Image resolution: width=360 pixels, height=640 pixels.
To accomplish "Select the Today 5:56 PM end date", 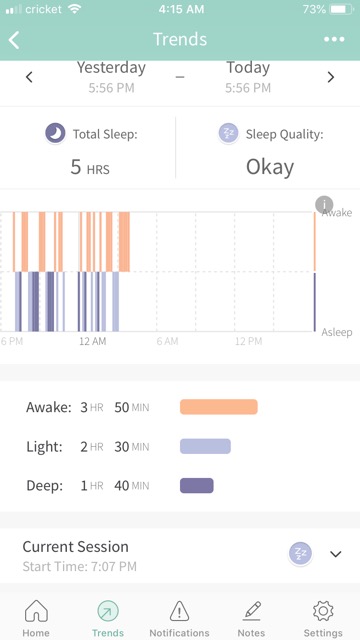I will (x=248, y=77).
